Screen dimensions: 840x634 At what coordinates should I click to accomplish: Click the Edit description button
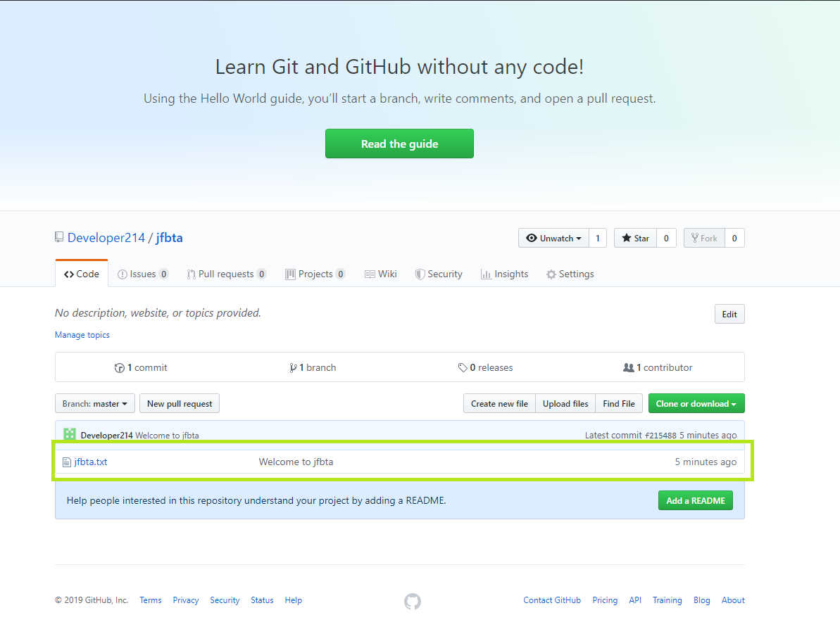(x=729, y=315)
